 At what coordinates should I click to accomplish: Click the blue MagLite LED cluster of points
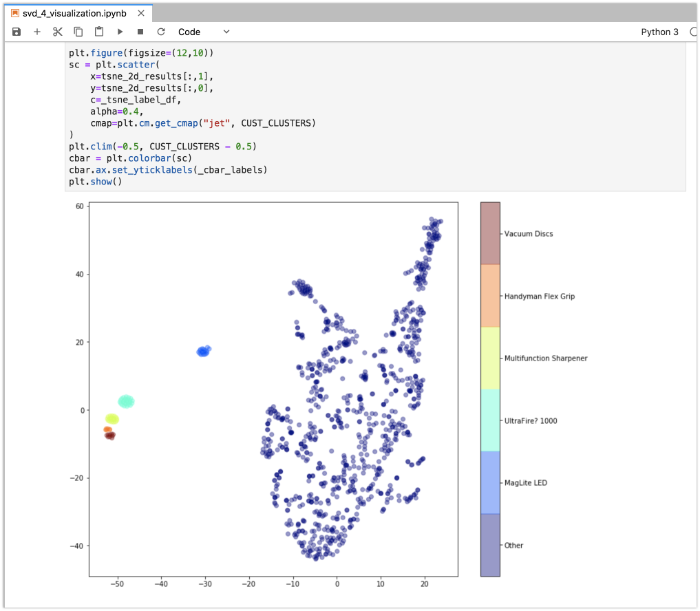click(x=204, y=352)
